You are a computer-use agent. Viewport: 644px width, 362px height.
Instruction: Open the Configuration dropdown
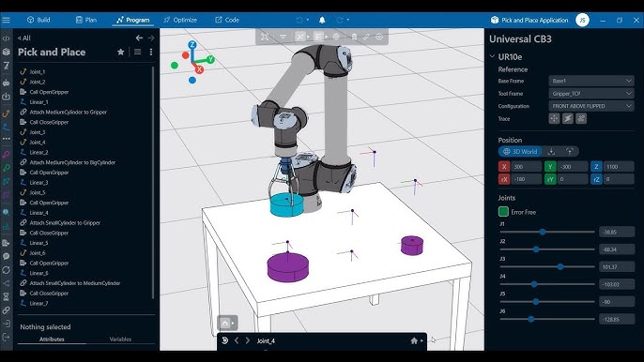tap(591, 106)
